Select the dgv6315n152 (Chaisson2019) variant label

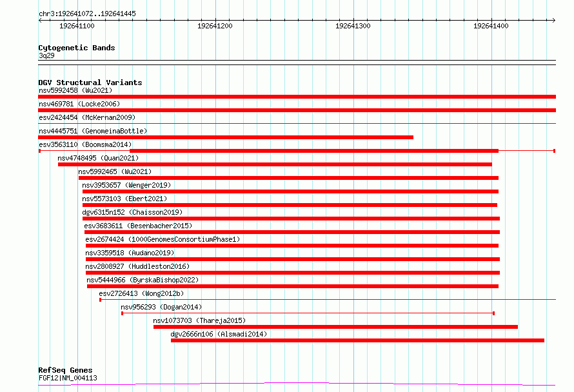(x=132, y=212)
